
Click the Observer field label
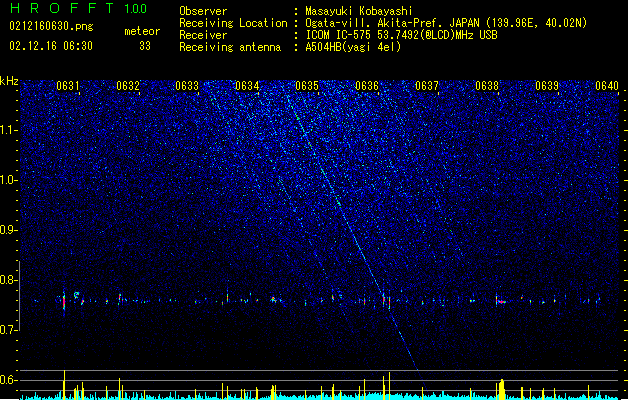203,11
